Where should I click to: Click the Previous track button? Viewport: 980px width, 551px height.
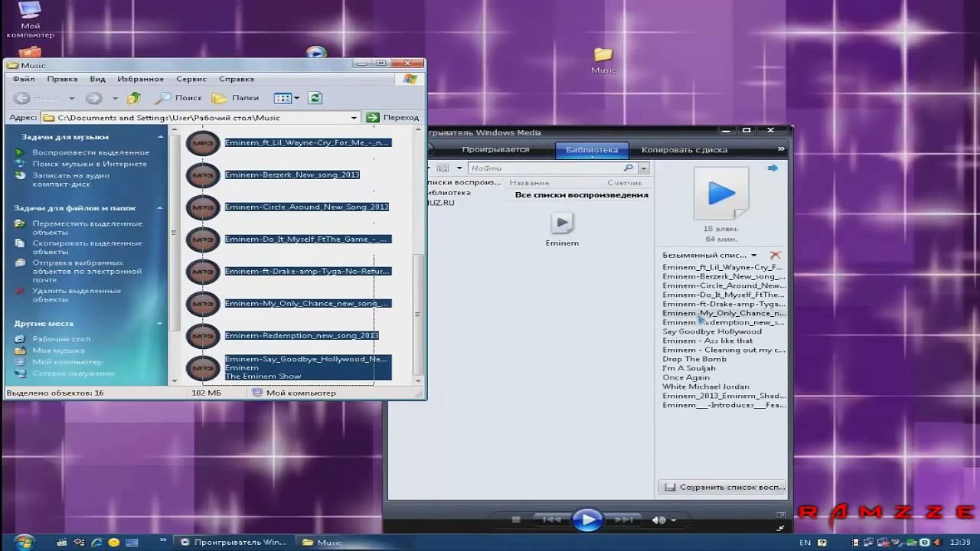[550, 520]
